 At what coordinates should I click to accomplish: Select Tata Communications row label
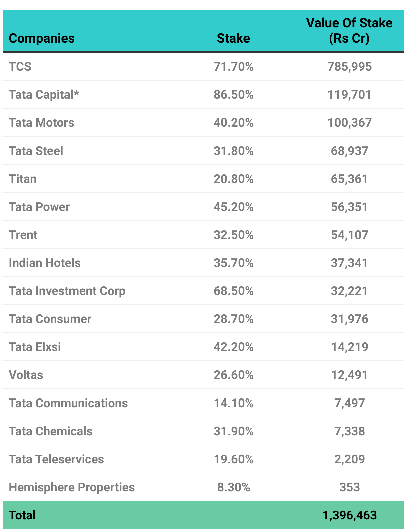pyautogui.click(x=68, y=403)
